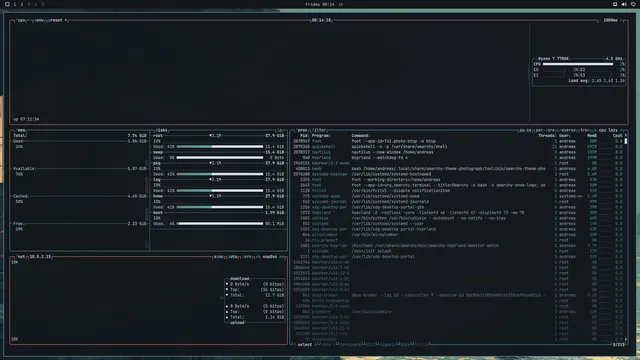This screenshot has width=640, height=360.
Task: Switch to workspace 3 in the top bar
Action: pos(29,4)
